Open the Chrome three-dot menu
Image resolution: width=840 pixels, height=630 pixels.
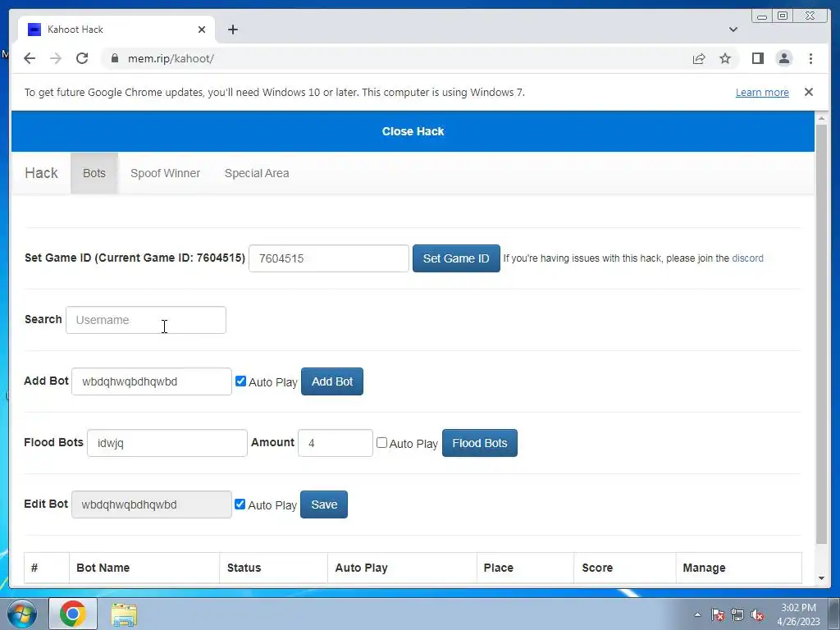point(810,58)
